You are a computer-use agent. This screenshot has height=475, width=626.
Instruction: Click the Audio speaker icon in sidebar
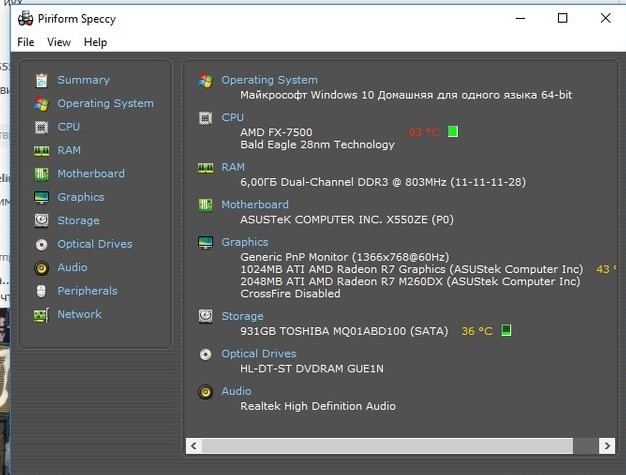tap(41, 268)
